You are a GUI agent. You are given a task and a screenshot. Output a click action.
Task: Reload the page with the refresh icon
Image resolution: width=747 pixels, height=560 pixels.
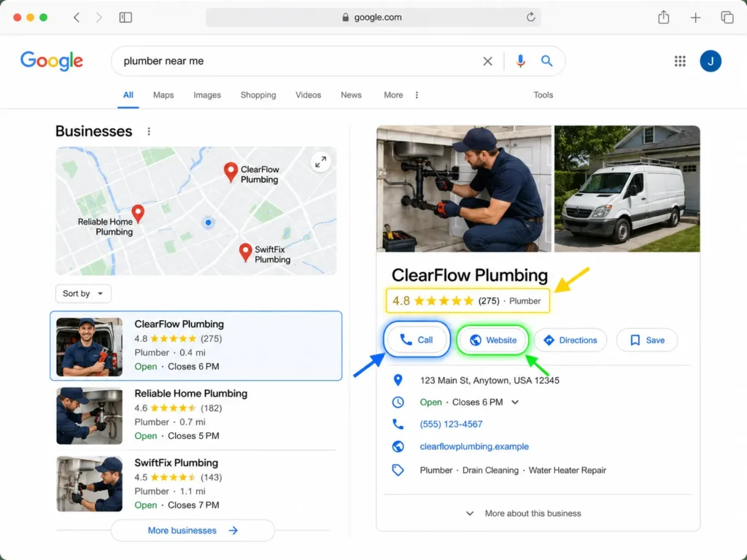coord(531,17)
